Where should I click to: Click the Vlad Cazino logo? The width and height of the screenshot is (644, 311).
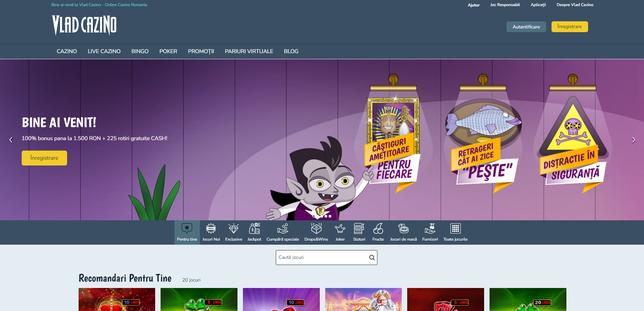[84, 25]
